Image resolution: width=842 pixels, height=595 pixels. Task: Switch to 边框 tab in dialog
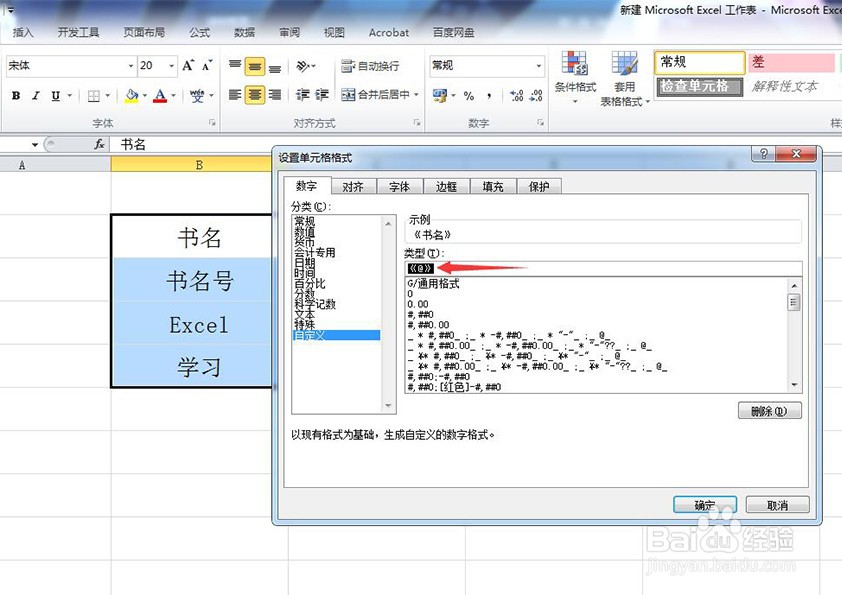point(446,186)
